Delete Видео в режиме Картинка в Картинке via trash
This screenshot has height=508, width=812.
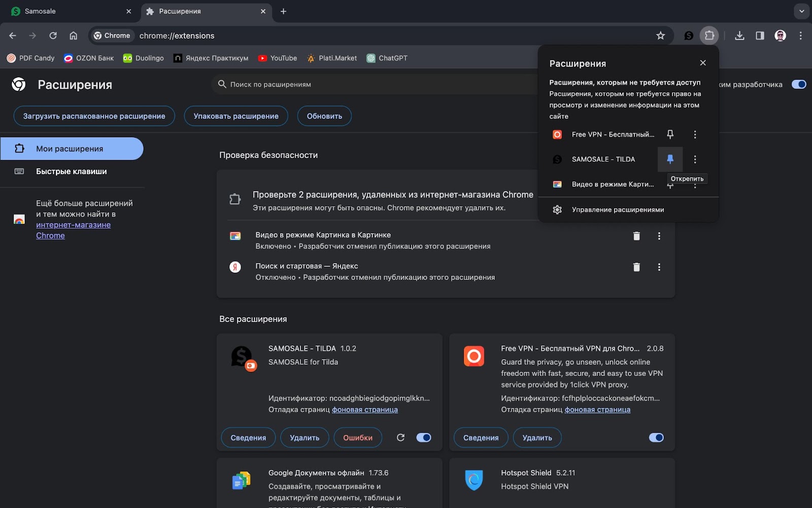(636, 236)
